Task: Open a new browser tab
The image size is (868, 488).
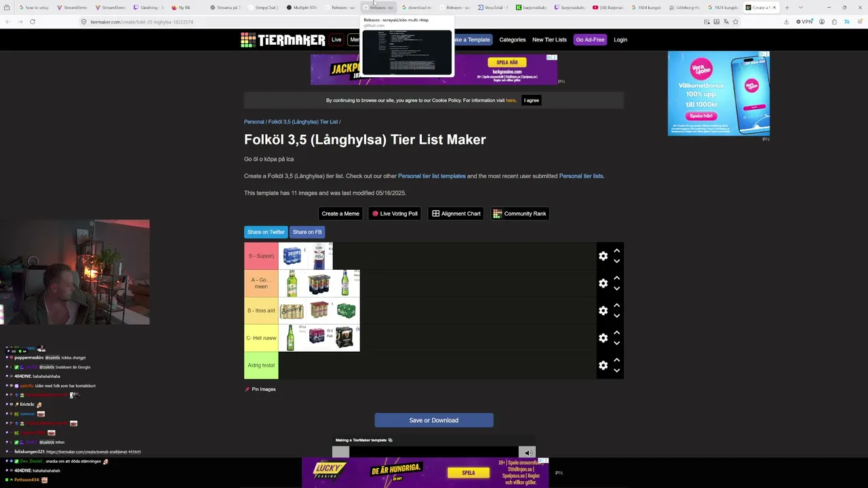Action: click(x=787, y=7)
